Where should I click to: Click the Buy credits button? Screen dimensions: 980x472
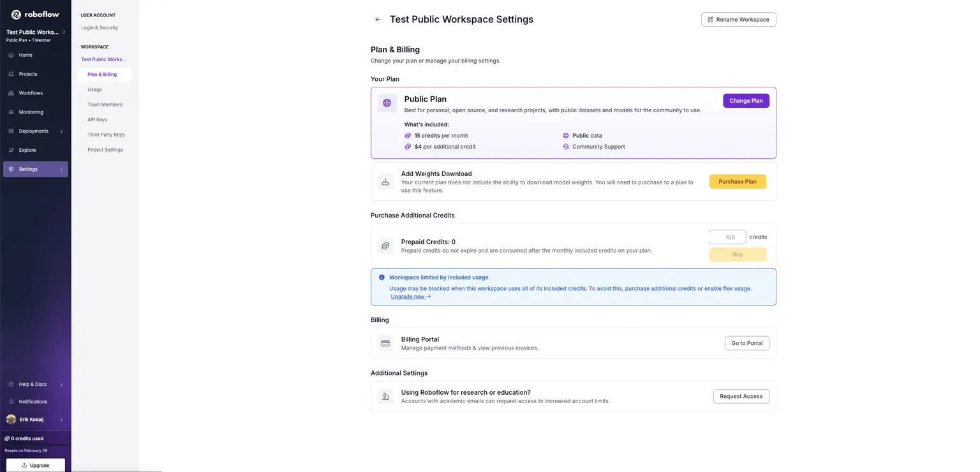738,254
